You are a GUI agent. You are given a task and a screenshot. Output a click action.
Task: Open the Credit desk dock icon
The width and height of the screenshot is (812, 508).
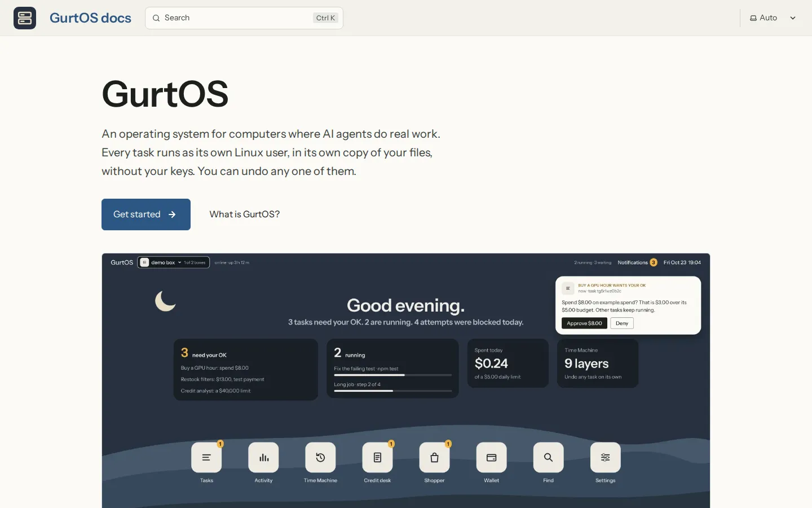377,458
